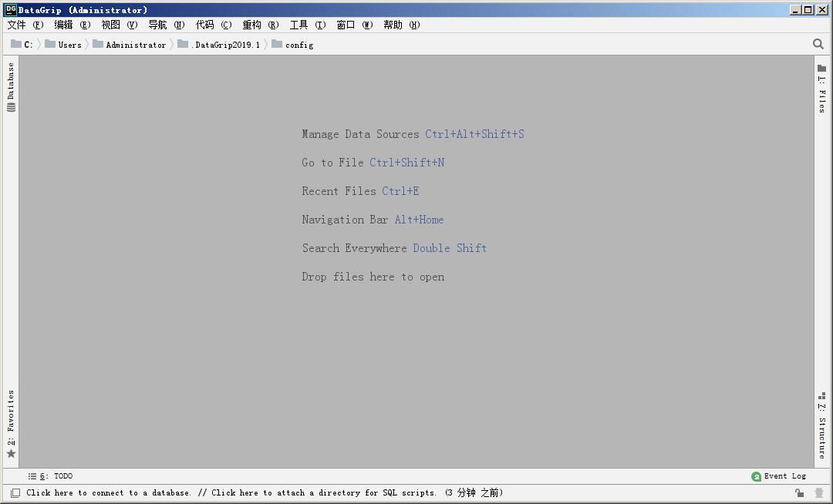Open the 6: TODO tool window
The width and height of the screenshot is (833, 504).
tap(50, 476)
